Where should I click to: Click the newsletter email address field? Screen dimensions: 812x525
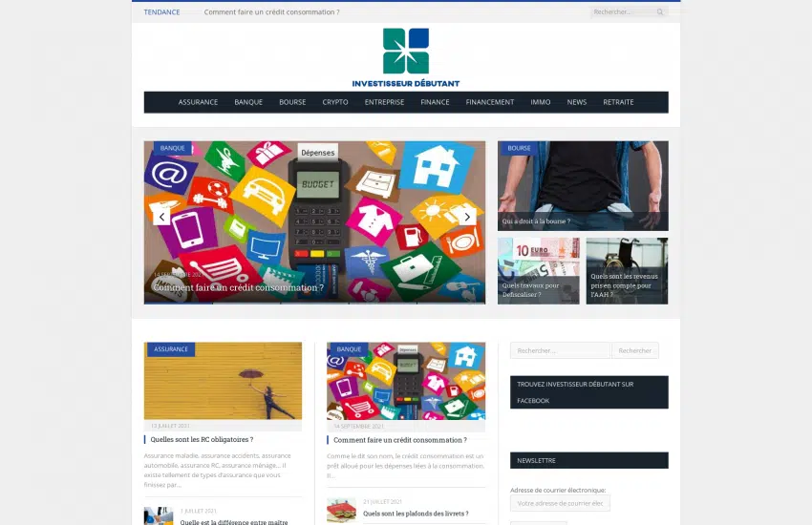tap(560, 503)
